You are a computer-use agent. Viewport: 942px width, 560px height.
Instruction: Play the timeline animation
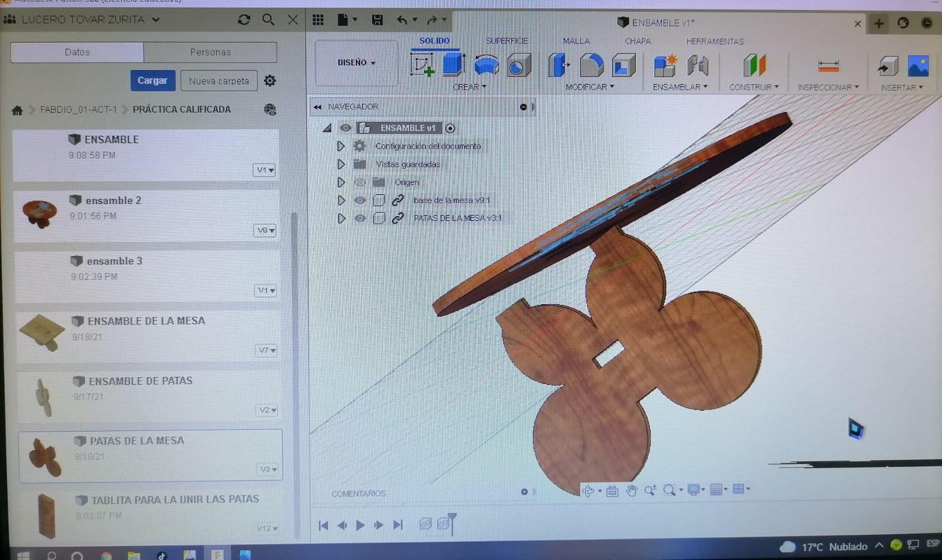click(360, 525)
